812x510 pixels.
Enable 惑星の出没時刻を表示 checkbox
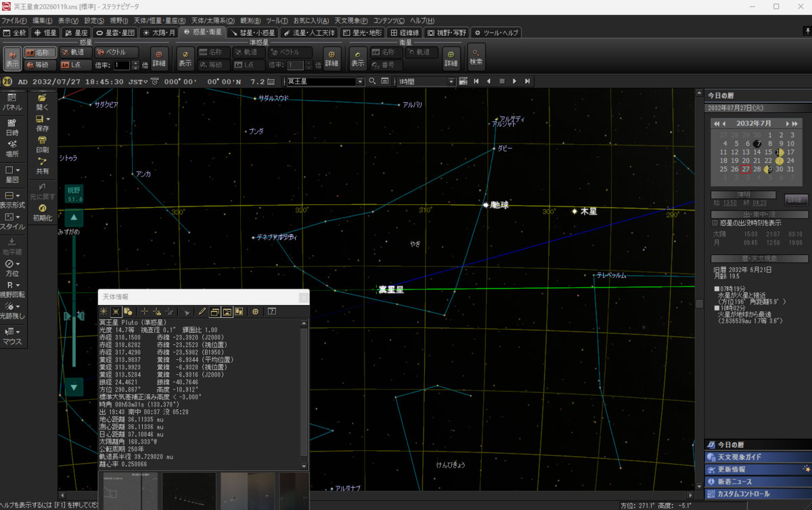[715, 223]
